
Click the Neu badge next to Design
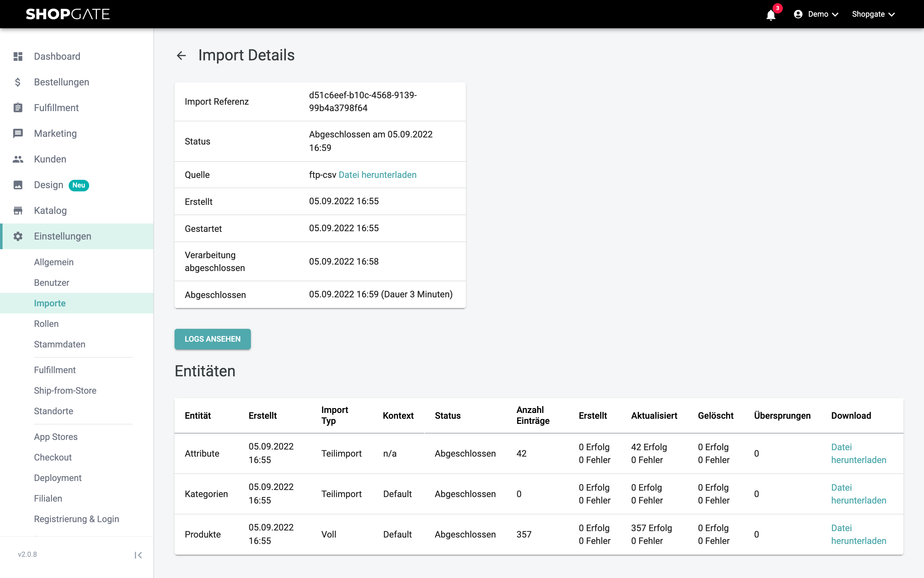pos(79,185)
